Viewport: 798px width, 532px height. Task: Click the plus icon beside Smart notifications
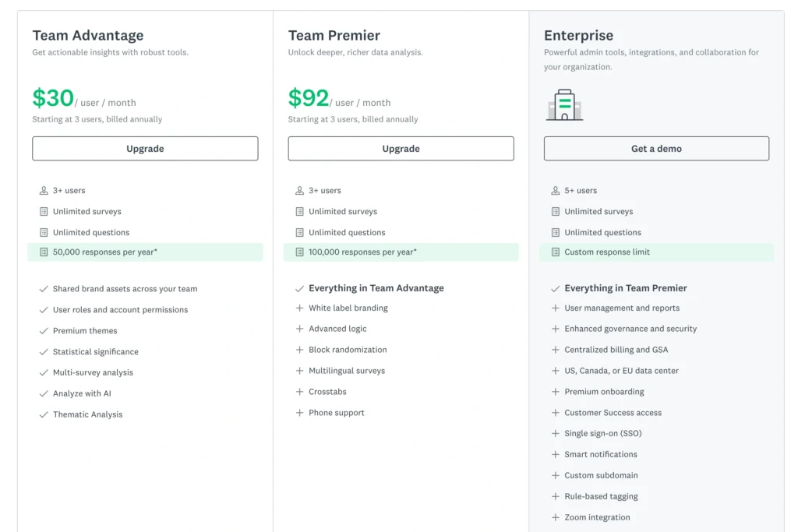[x=555, y=455]
